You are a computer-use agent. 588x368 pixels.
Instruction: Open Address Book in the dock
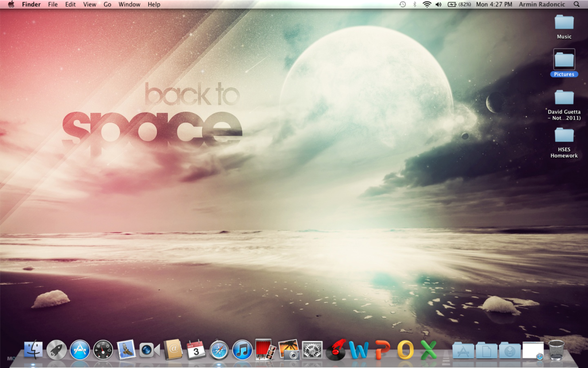click(x=173, y=349)
